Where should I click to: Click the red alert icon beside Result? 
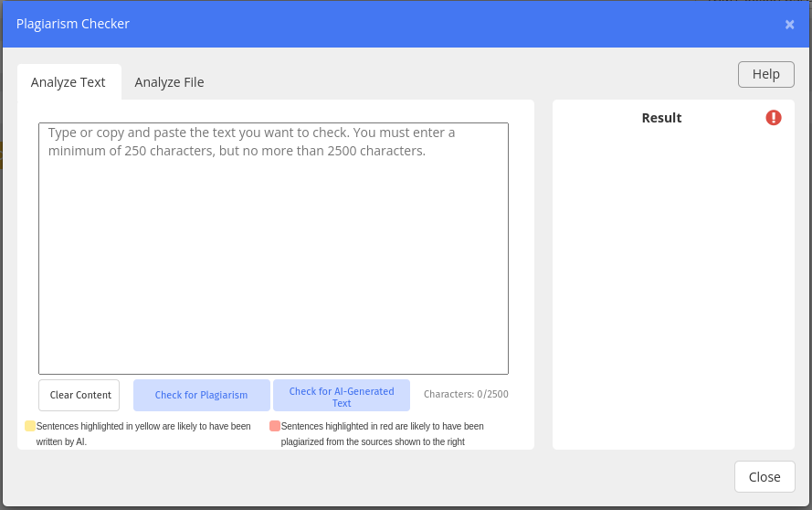[x=773, y=118]
